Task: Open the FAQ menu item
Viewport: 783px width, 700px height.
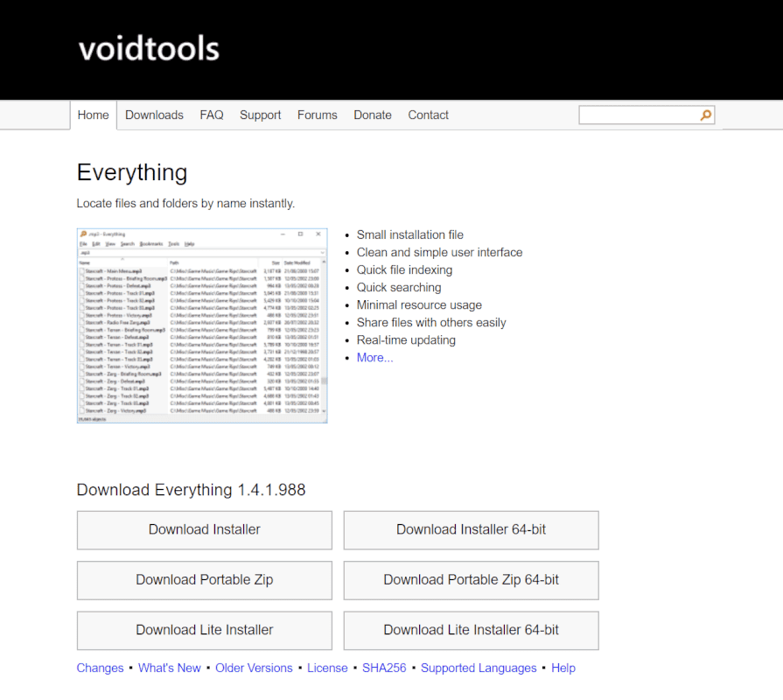Action: 212,115
